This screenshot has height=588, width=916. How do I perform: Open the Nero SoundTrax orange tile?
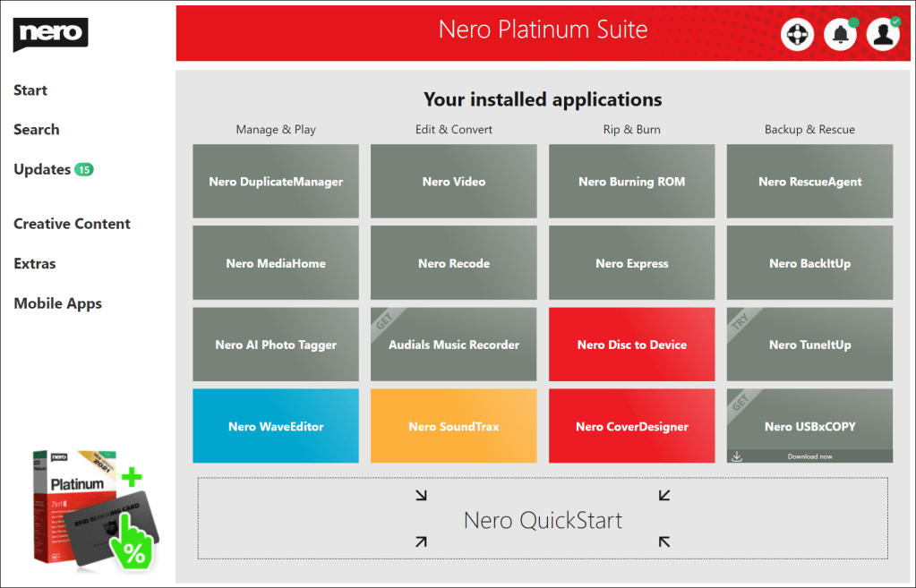pyautogui.click(x=453, y=426)
